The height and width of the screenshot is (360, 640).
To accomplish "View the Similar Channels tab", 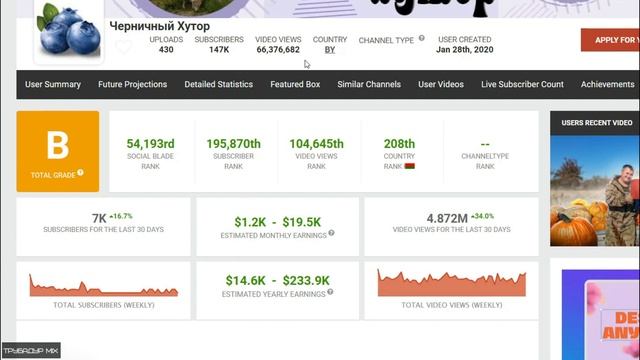I will (369, 84).
